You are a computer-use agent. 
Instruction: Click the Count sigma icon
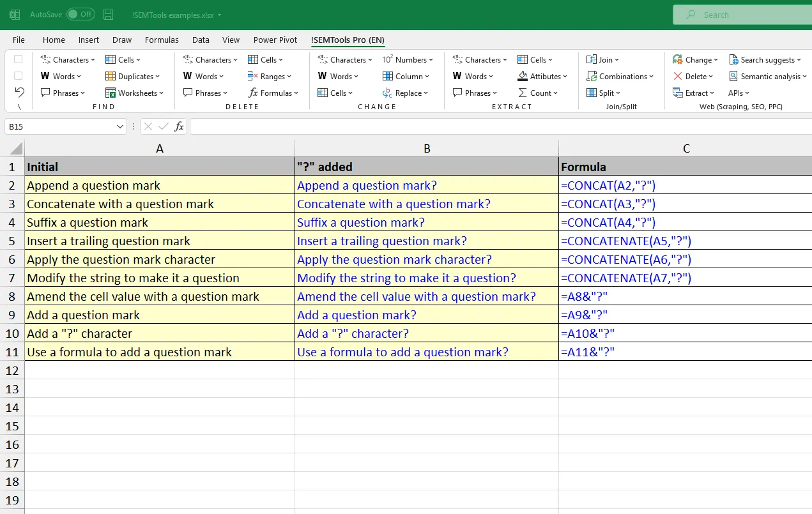click(x=523, y=93)
